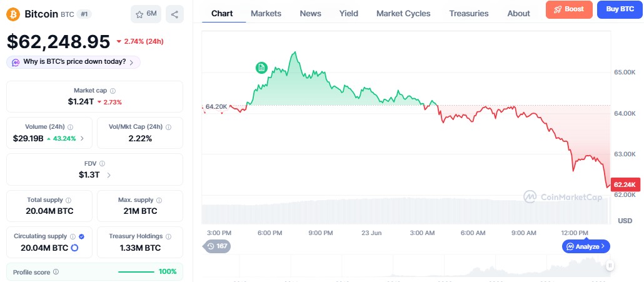Click the Analyze button
The width and height of the screenshot is (644, 282).
point(586,246)
